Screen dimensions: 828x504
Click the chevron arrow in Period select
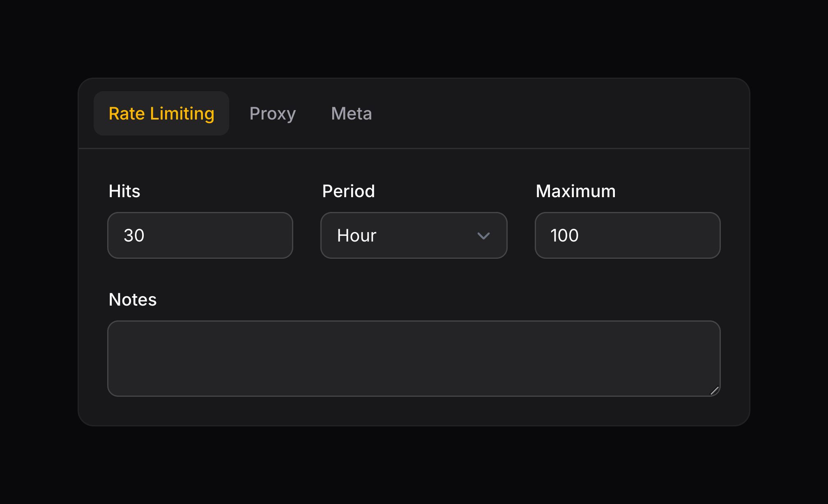[x=483, y=236]
